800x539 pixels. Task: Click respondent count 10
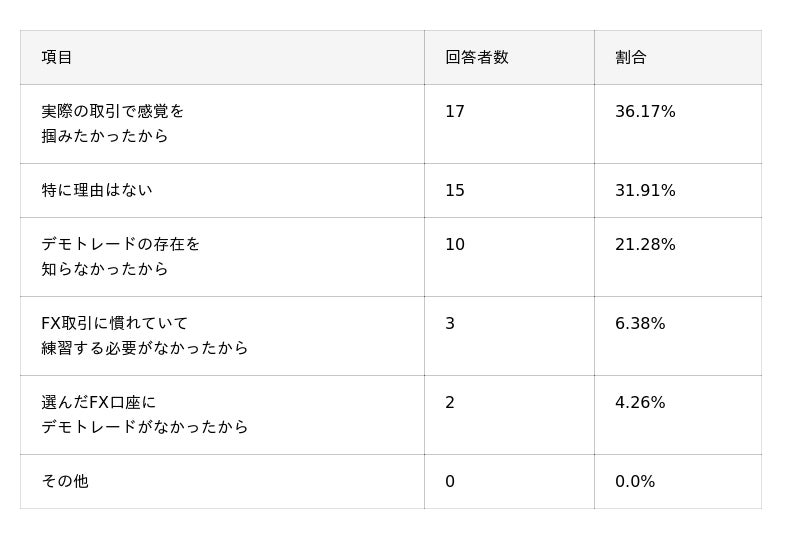point(455,245)
